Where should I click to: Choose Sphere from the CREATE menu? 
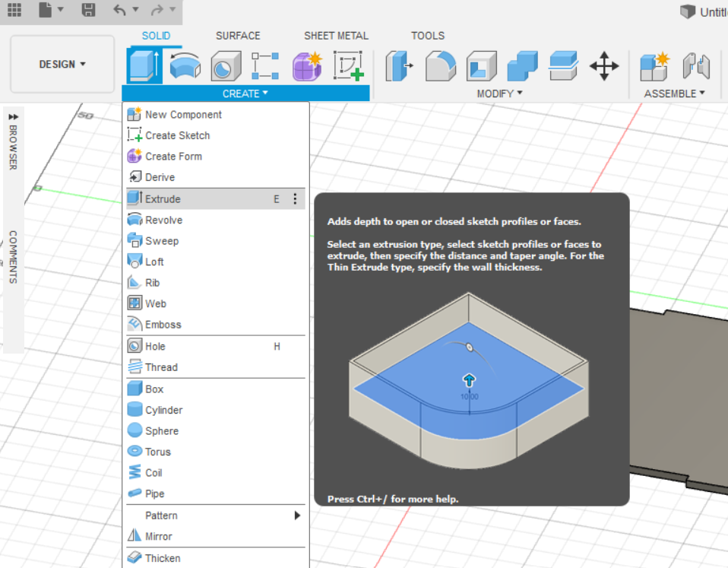(x=216, y=430)
